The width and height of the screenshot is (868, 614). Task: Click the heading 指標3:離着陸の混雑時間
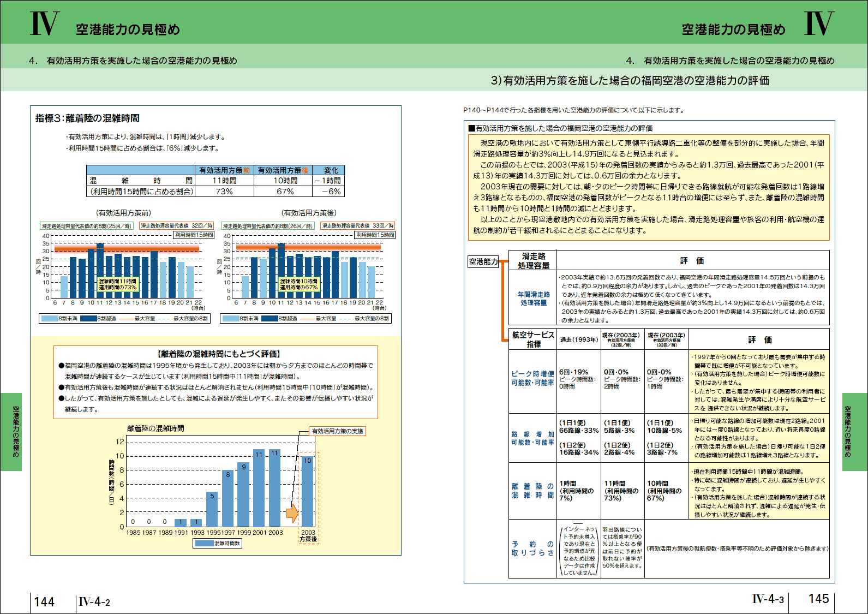(87, 118)
